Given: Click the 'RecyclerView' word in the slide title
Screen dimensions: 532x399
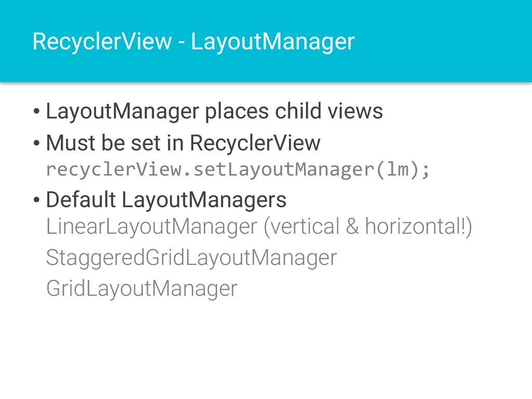Looking at the screenshot, I should click(102, 42).
